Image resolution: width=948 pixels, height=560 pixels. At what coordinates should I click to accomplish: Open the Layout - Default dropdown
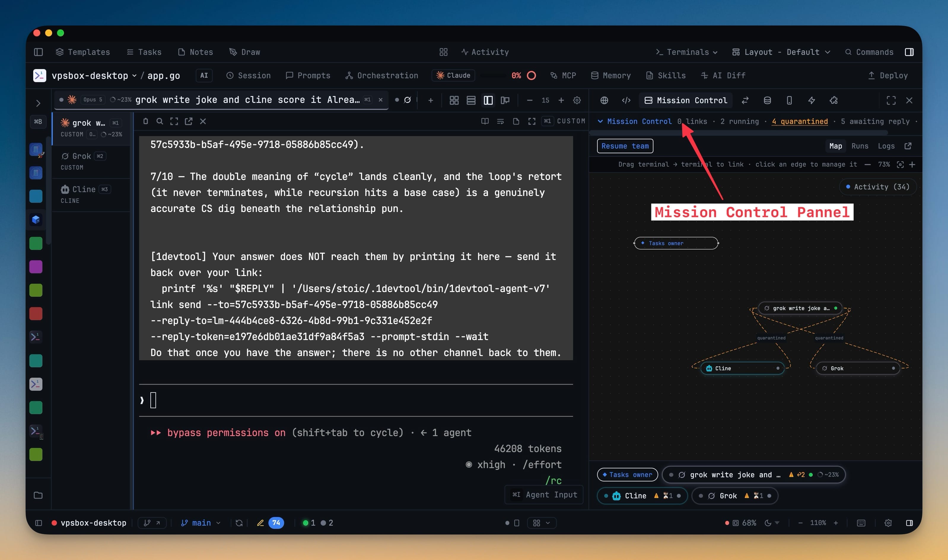click(781, 52)
